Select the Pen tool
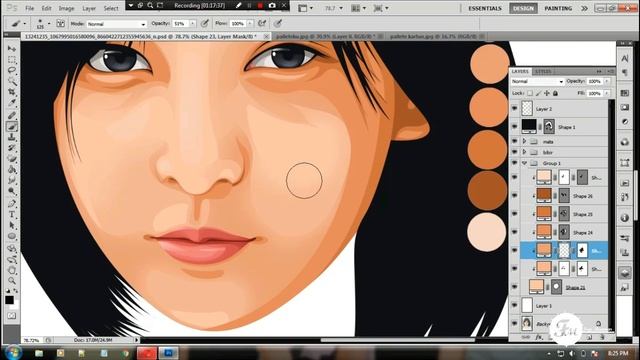 click(x=12, y=203)
